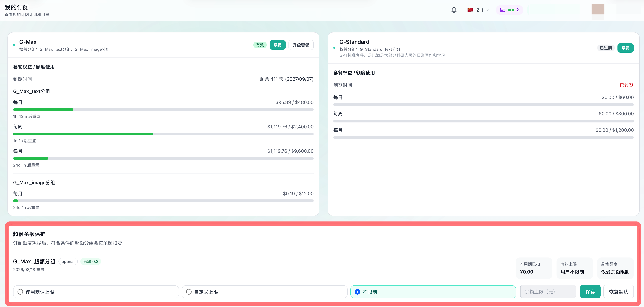Click the China flag icon

click(470, 10)
